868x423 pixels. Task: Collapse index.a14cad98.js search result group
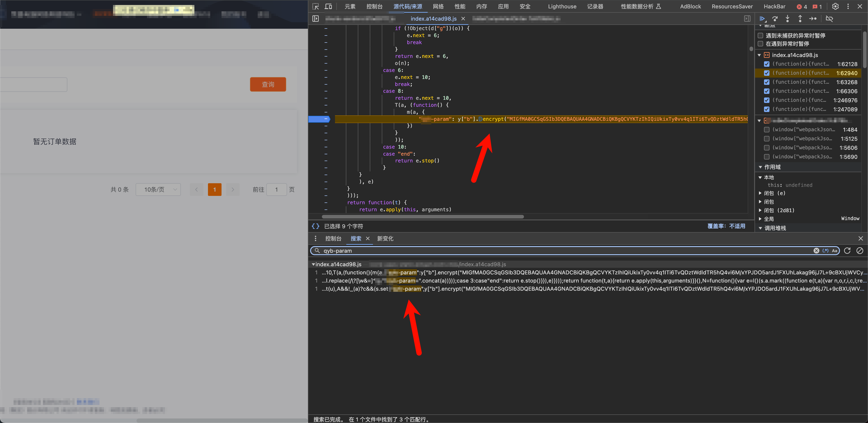point(313,264)
